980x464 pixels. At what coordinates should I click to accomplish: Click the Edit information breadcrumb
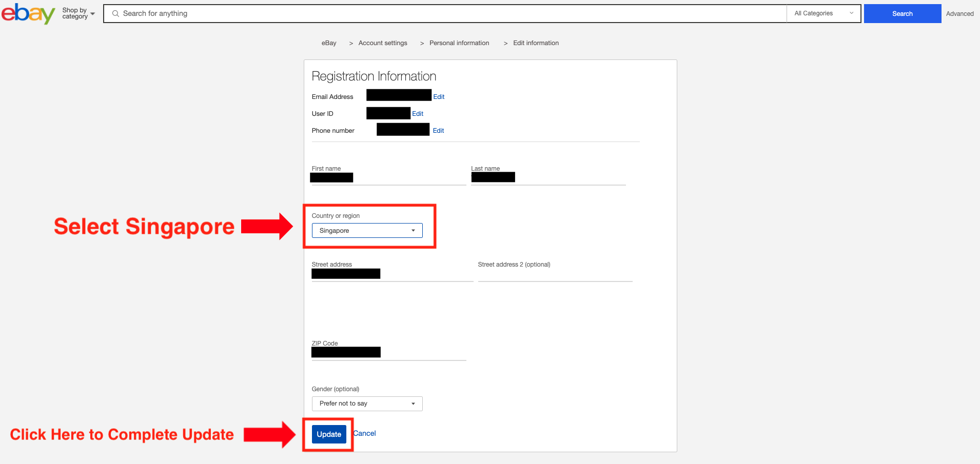pos(536,43)
